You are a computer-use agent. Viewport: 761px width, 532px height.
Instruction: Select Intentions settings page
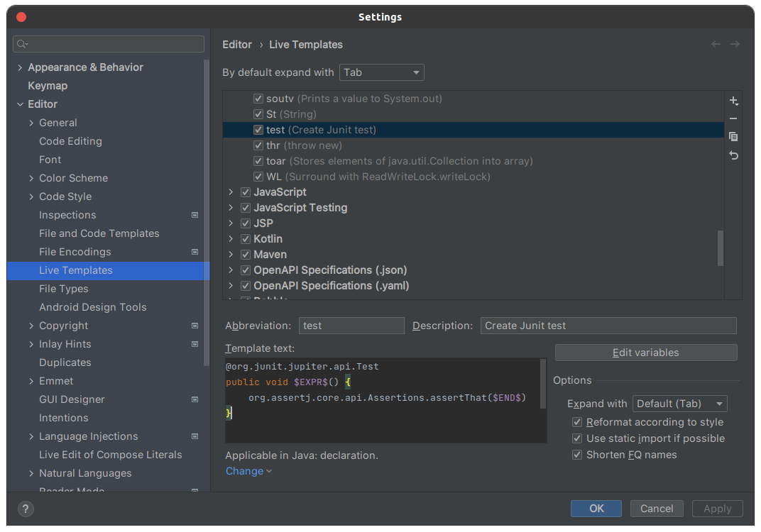pyautogui.click(x=64, y=418)
